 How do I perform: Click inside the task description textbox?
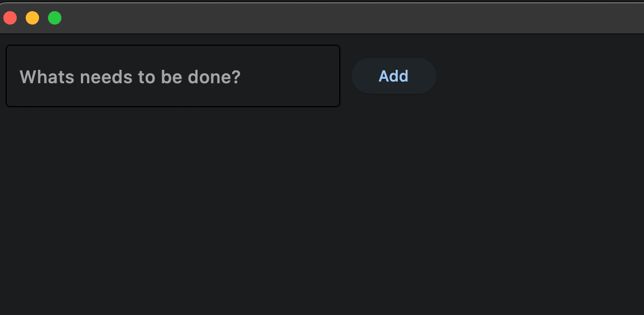coord(172,76)
